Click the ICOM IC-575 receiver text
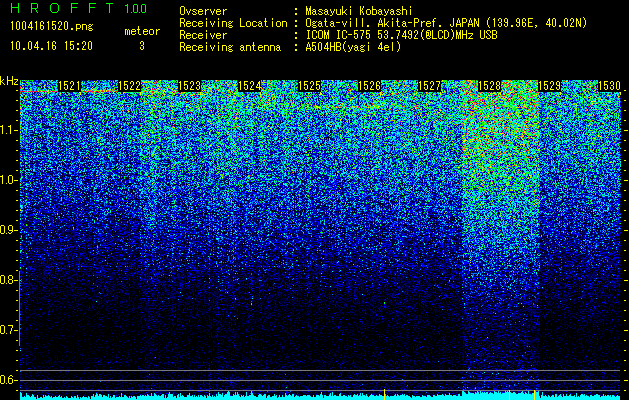This screenshot has height=400, width=629. coord(402,35)
